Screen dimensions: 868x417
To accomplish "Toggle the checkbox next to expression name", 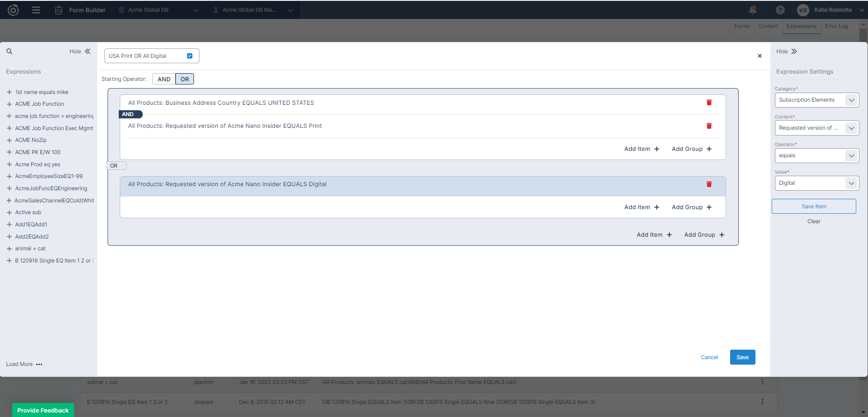I will (190, 56).
